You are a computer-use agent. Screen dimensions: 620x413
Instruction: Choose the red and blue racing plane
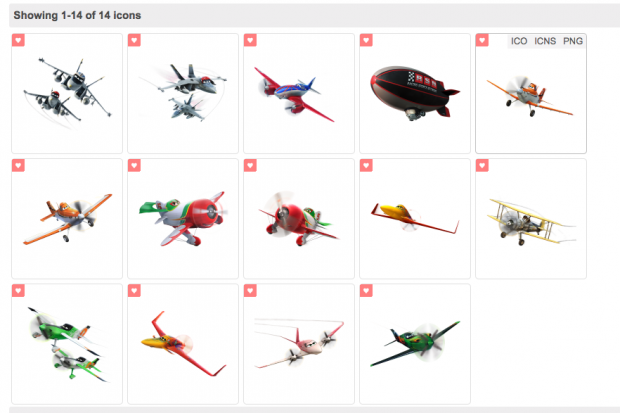pos(299,93)
